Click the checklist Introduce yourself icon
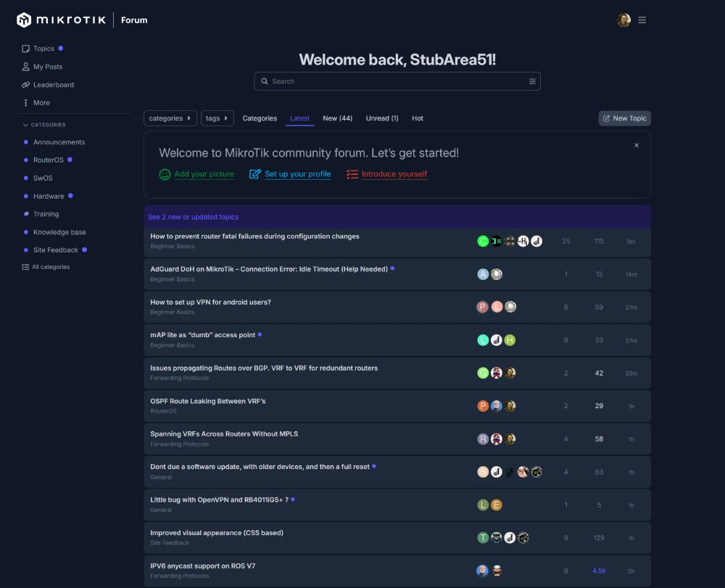725x588 pixels. (352, 174)
